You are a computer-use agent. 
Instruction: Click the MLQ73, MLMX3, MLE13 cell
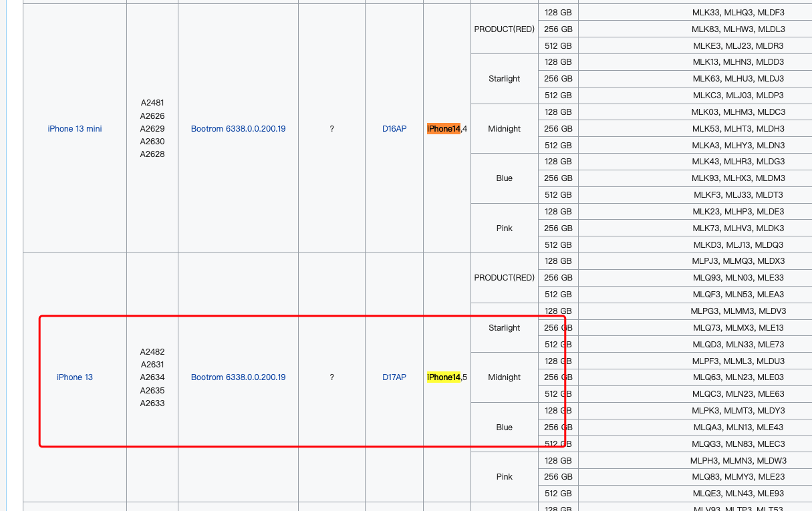click(738, 328)
